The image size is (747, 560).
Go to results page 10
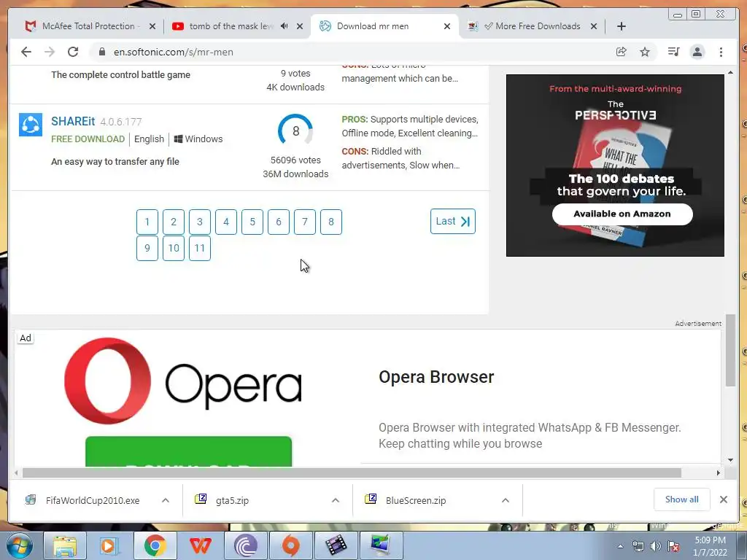[x=174, y=248]
